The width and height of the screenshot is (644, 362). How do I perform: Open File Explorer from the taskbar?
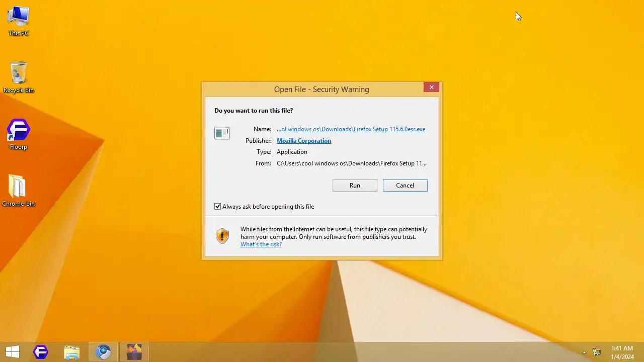[72, 352]
